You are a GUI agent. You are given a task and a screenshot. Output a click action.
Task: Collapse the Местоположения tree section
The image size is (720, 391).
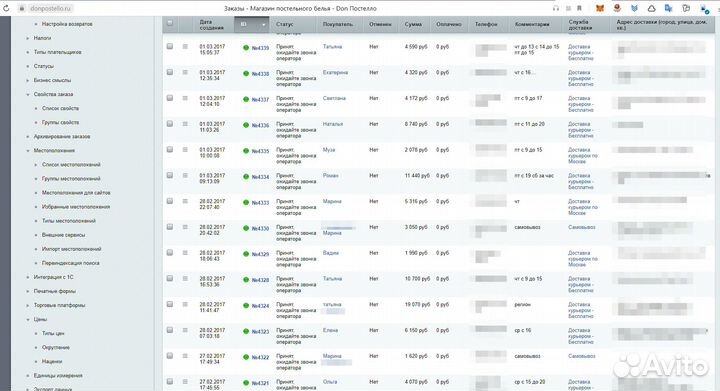click(28, 151)
